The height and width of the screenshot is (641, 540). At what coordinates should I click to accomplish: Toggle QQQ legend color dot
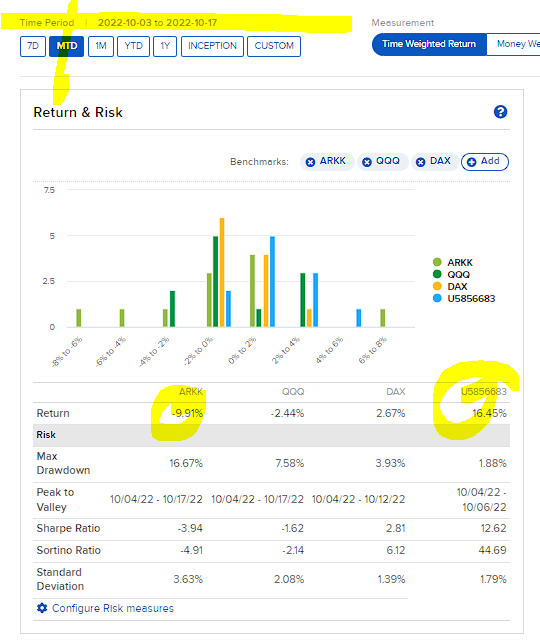point(437,274)
